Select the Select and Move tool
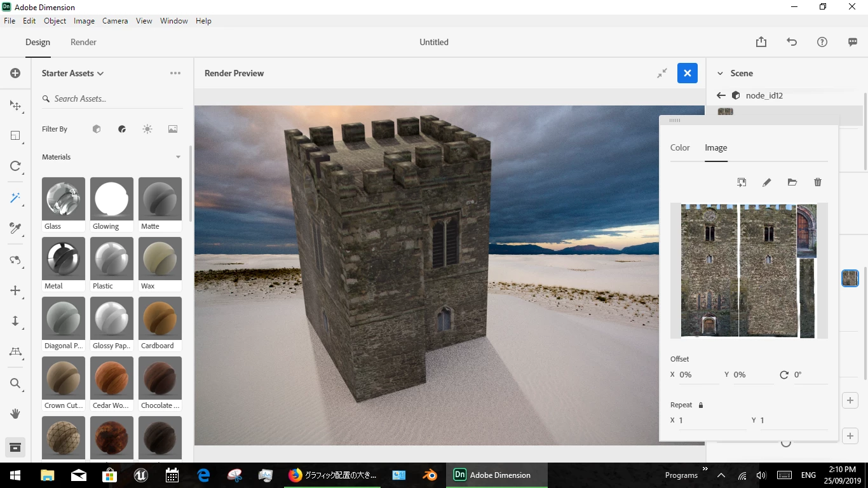 pyautogui.click(x=15, y=105)
